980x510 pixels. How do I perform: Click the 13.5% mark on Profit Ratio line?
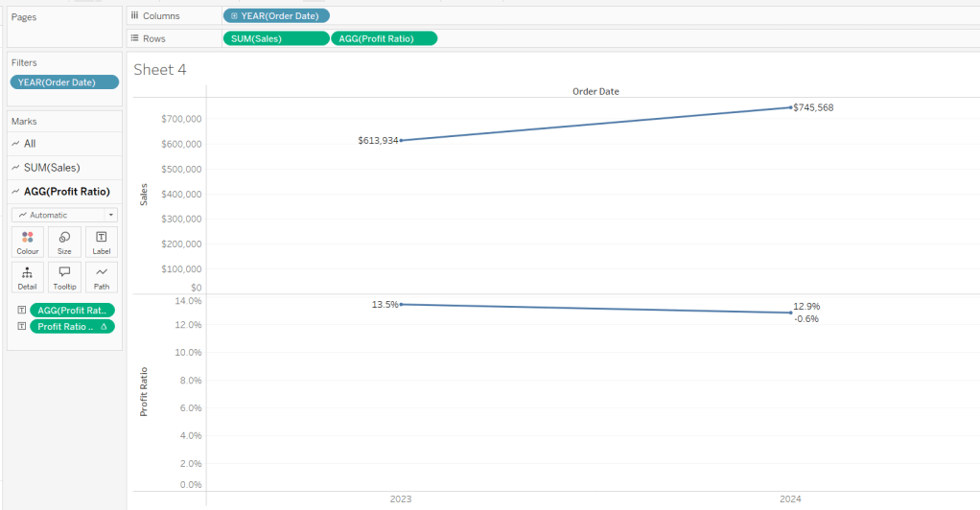[401, 304]
